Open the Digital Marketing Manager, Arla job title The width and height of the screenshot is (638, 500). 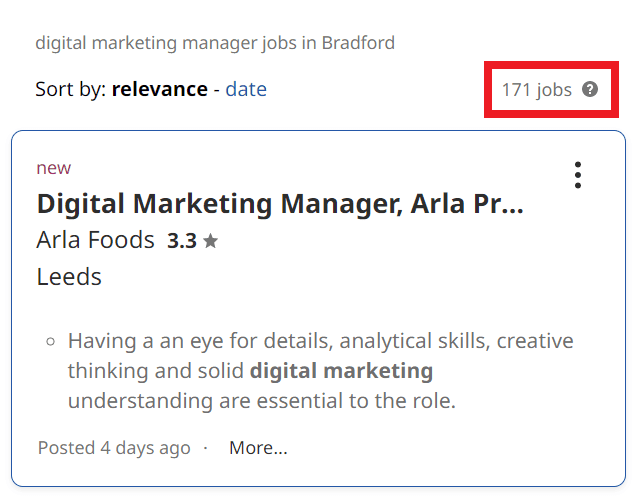point(280,203)
